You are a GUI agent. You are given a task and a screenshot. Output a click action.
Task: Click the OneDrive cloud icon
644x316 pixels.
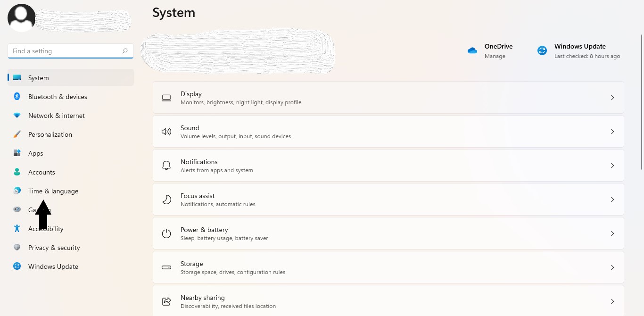(472, 50)
